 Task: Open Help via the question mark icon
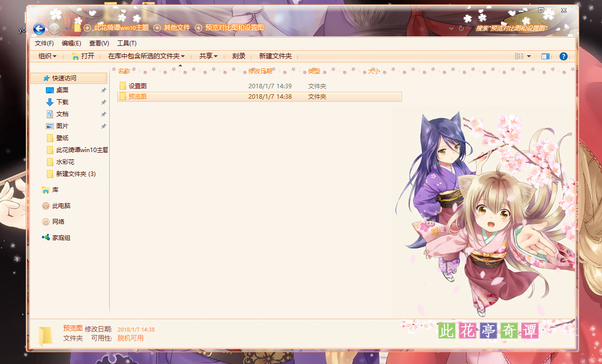[563, 56]
